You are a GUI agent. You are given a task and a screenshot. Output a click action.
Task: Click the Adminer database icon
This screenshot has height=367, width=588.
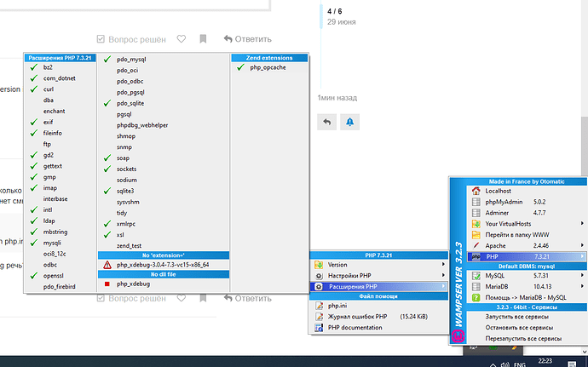pyautogui.click(x=476, y=213)
